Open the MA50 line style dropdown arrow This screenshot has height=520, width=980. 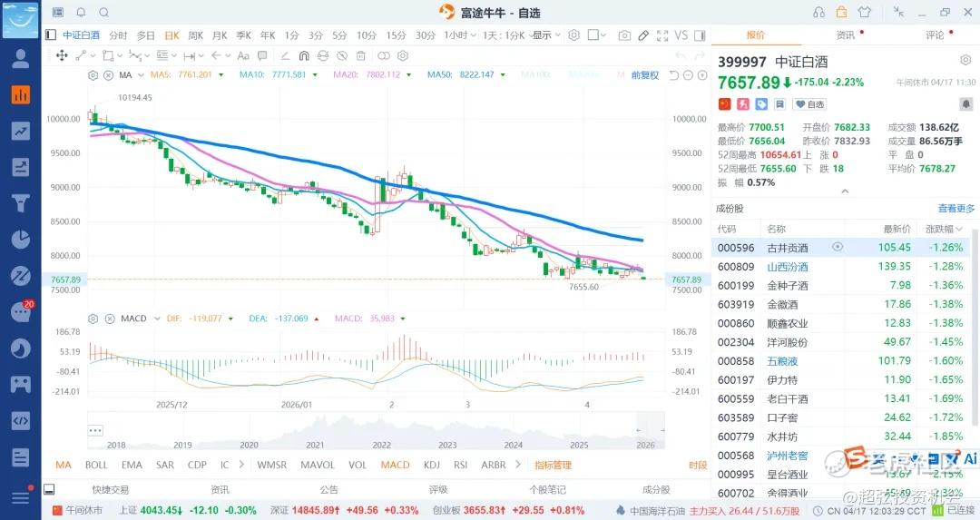coord(503,75)
